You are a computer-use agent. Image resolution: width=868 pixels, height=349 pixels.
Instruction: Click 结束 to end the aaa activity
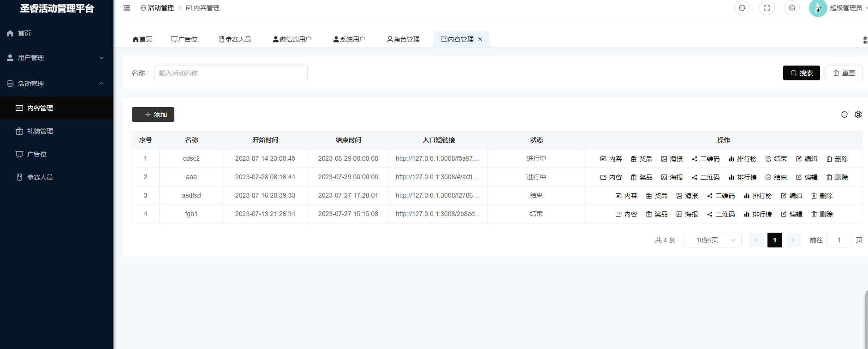[776, 177]
